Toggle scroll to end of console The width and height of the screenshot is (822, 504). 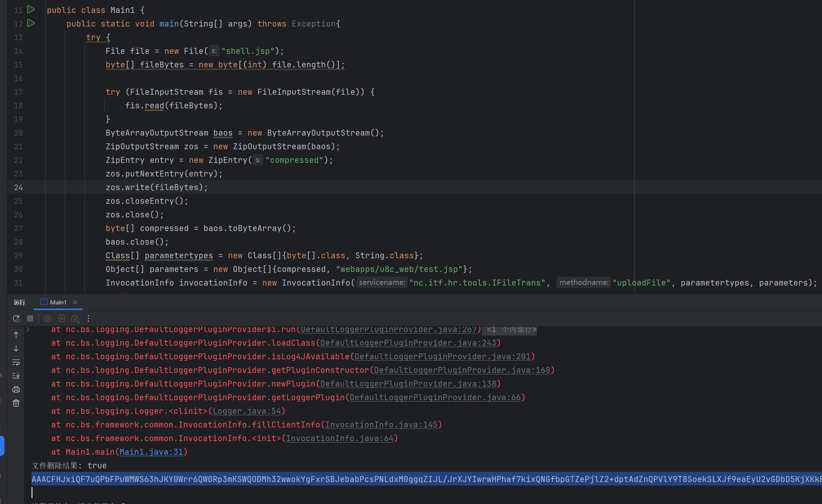pyautogui.click(x=16, y=376)
